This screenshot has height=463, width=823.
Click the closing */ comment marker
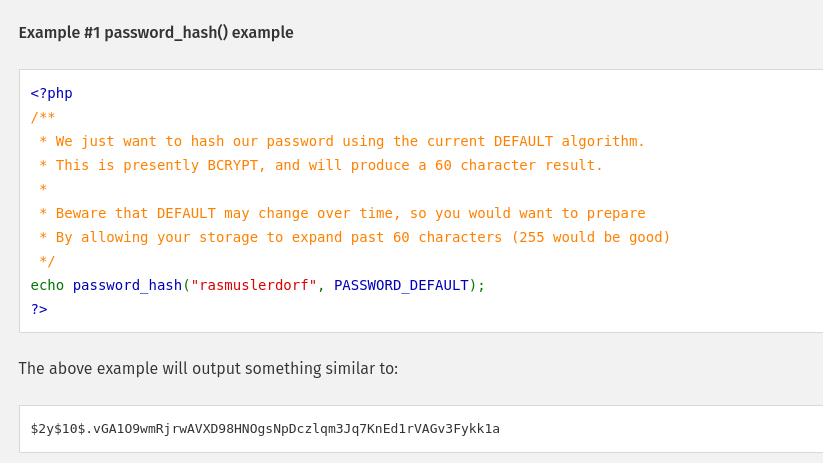[47, 261]
